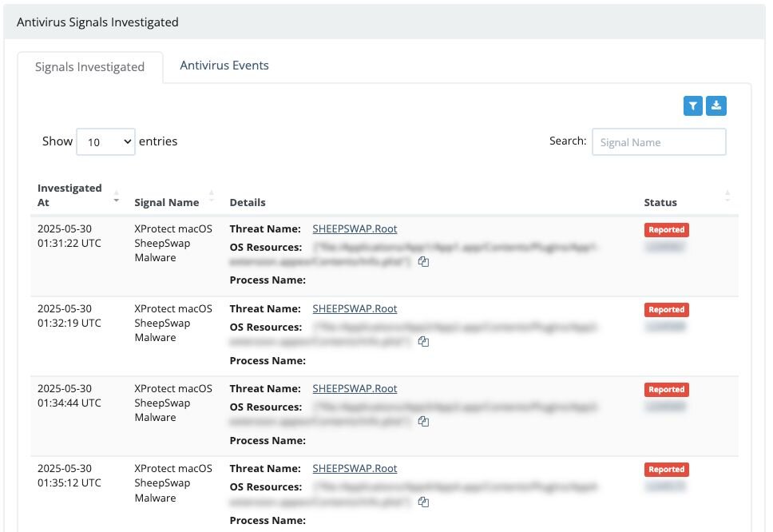Screen dimensions: 773x532
Task: Copy OS Resources for 01:35:12 signal
Action: (x=424, y=502)
